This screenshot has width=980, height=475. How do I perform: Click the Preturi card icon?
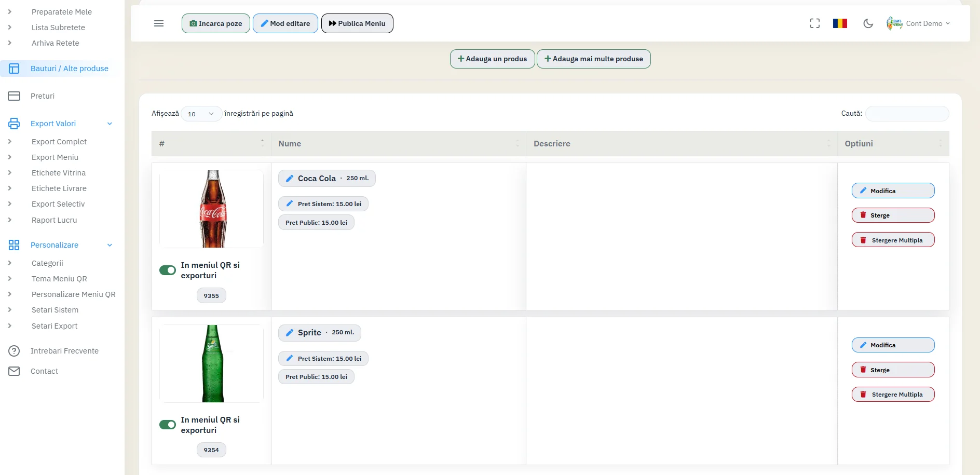coord(14,96)
